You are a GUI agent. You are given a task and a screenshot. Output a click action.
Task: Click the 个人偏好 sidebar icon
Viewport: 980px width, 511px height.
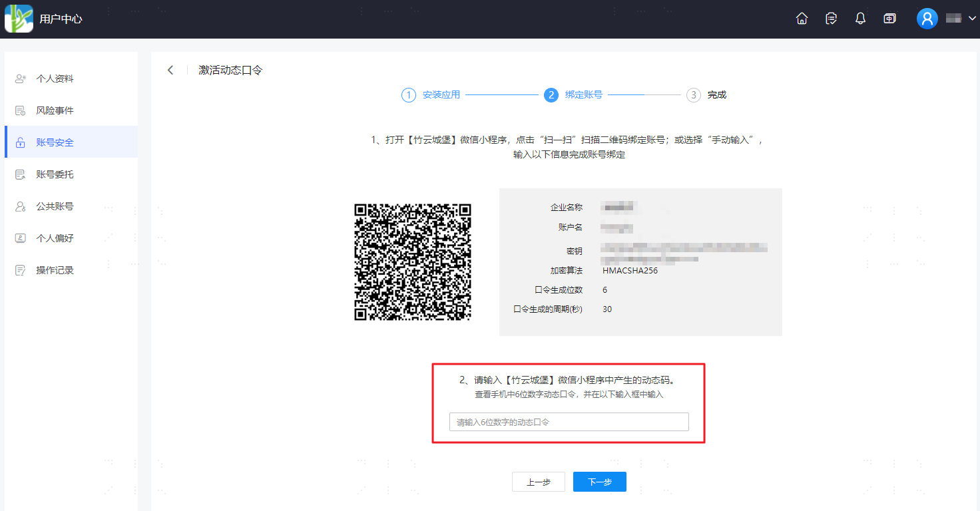coord(21,238)
